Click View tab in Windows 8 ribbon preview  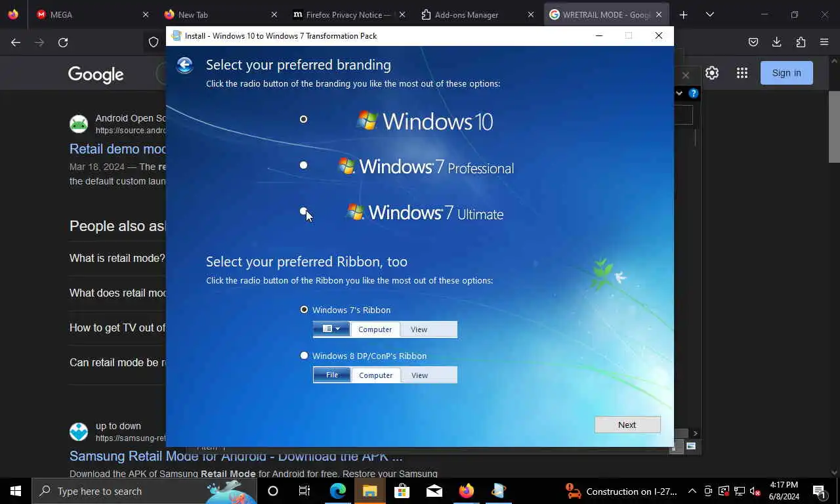[419, 375]
